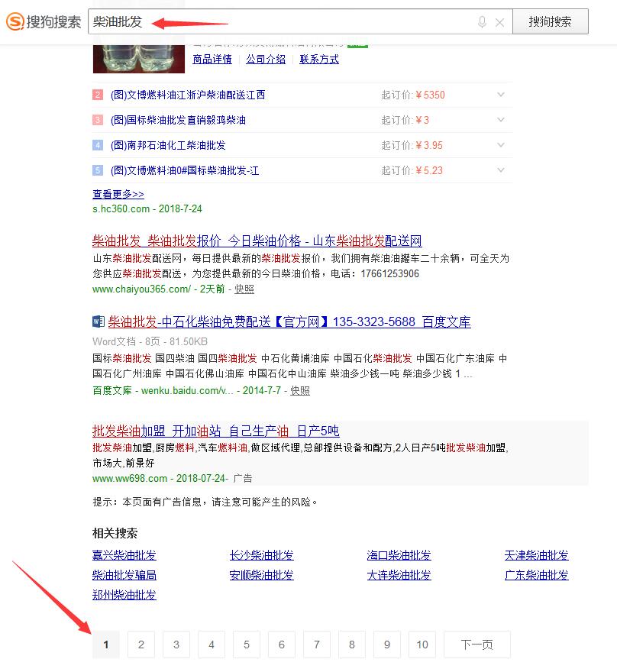Click the Sogou search logo
Image resolution: width=617 pixels, height=672 pixels.
tap(44, 22)
